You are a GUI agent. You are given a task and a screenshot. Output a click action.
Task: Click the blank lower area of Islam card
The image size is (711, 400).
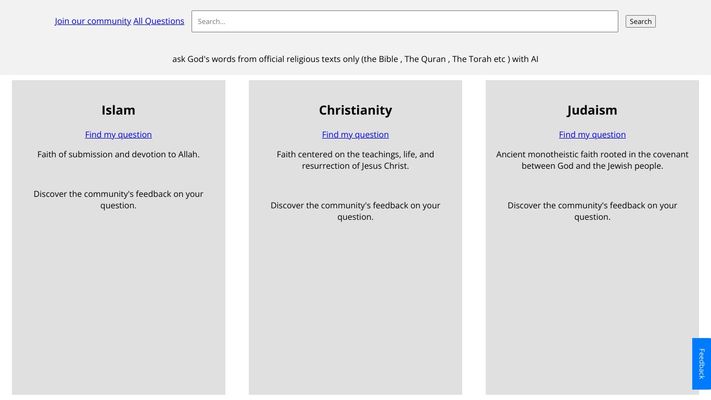click(118, 310)
